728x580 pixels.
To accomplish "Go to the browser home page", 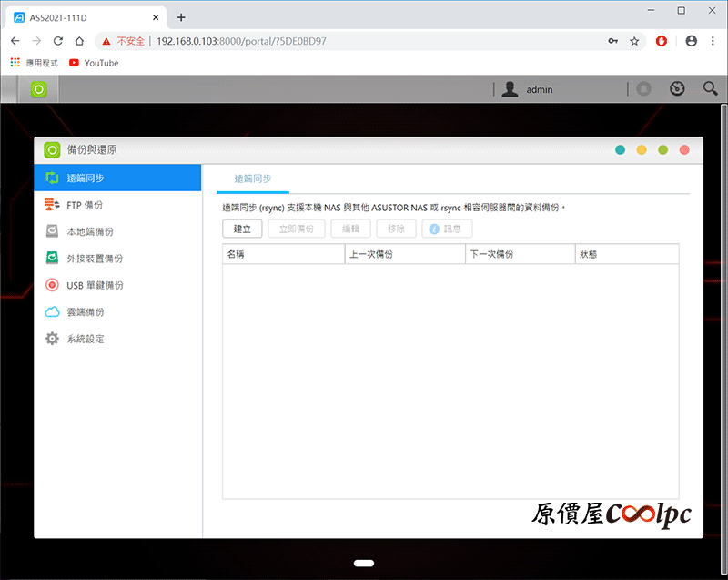I will click(x=79, y=41).
